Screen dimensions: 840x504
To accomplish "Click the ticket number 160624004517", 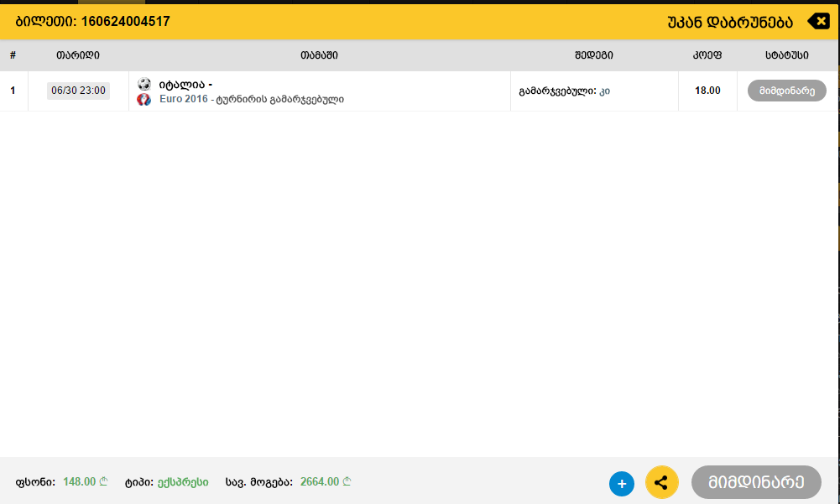I will [125, 22].
